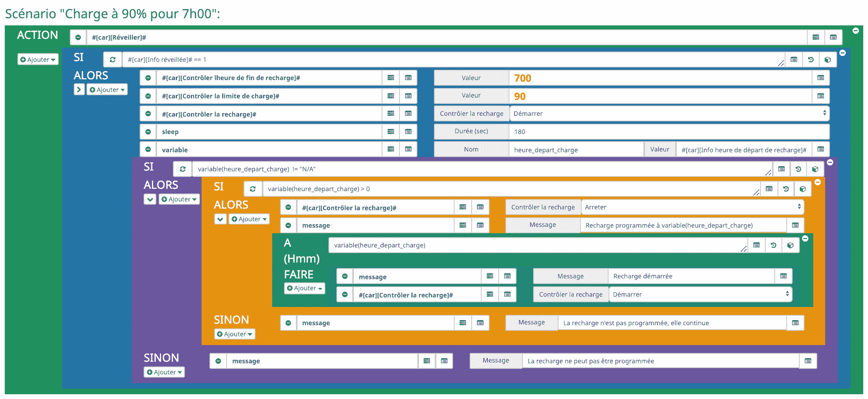Click the minus circle on the purple SI block

830,162
